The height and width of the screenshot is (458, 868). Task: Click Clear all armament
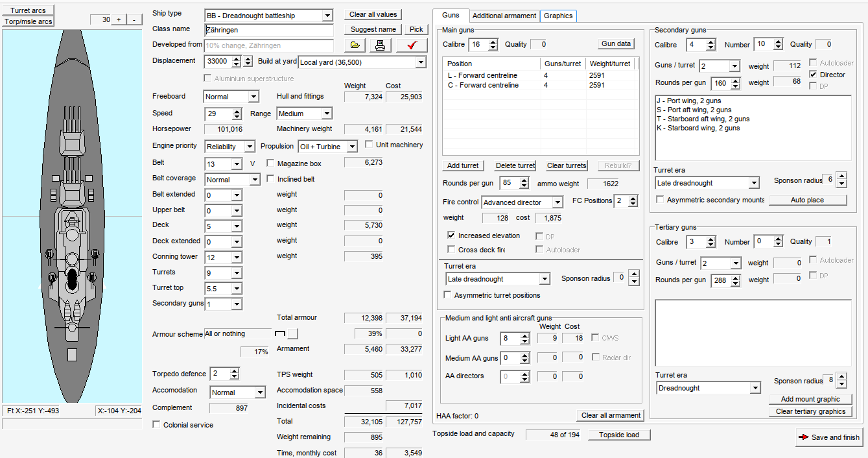[x=611, y=415]
